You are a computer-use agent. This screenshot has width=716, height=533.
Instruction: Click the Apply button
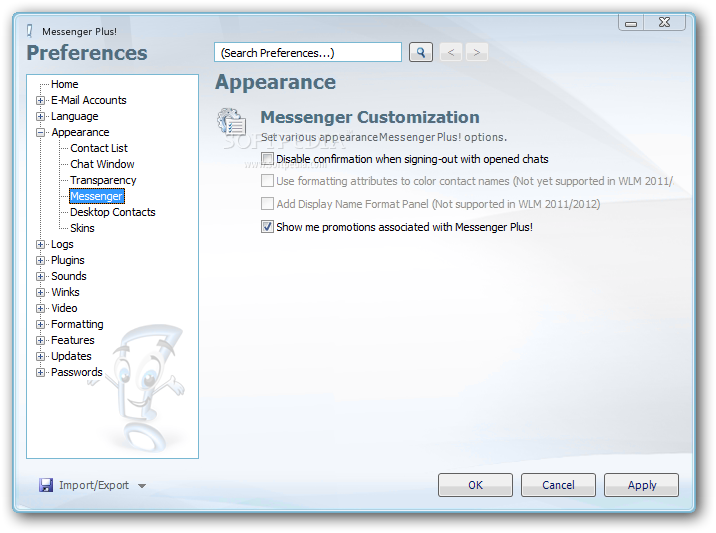(641, 485)
